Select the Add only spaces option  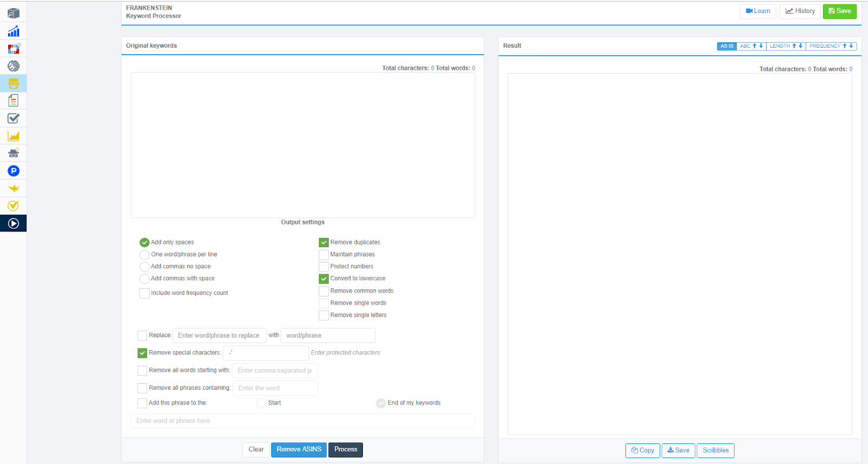144,242
